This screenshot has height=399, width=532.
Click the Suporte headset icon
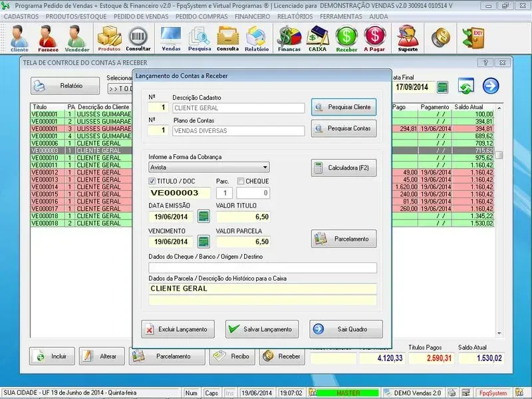(408, 39)
